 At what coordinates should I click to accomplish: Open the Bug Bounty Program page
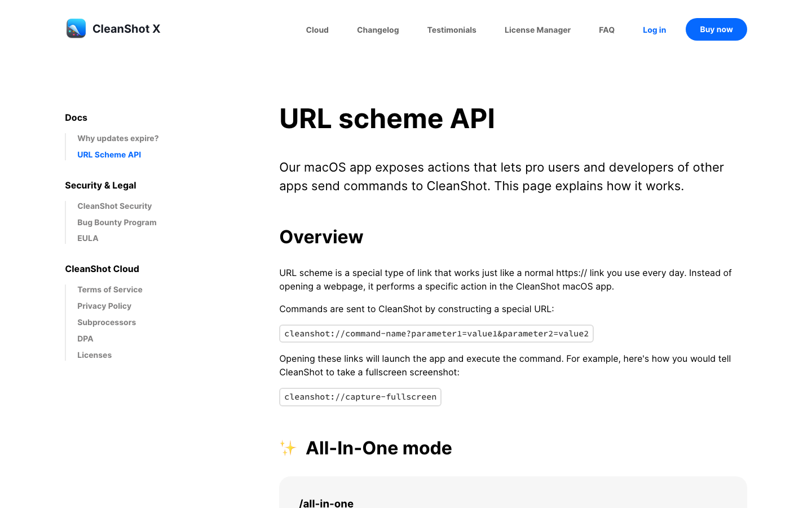pos(117,222)
